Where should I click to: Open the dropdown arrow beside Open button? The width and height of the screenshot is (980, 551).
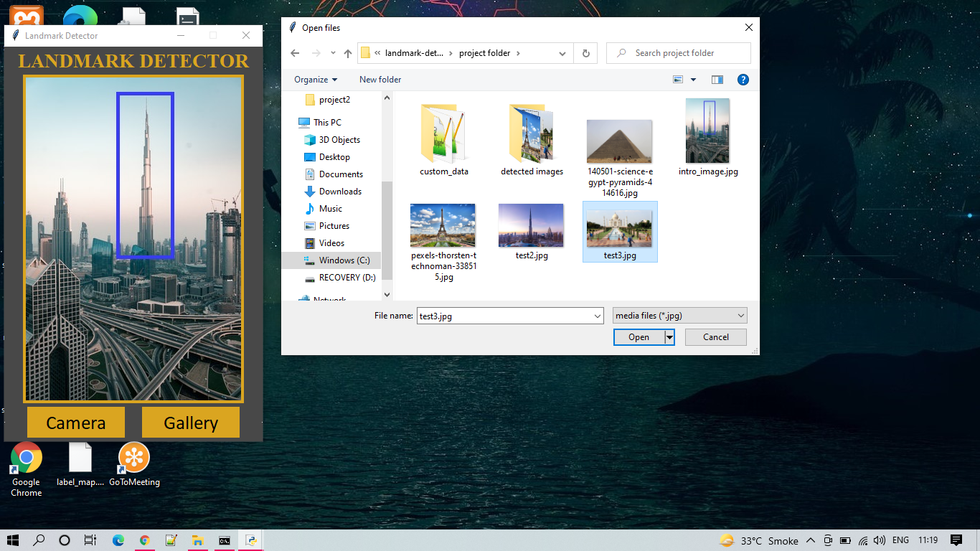pyautogui.click(x=670, y=337)
